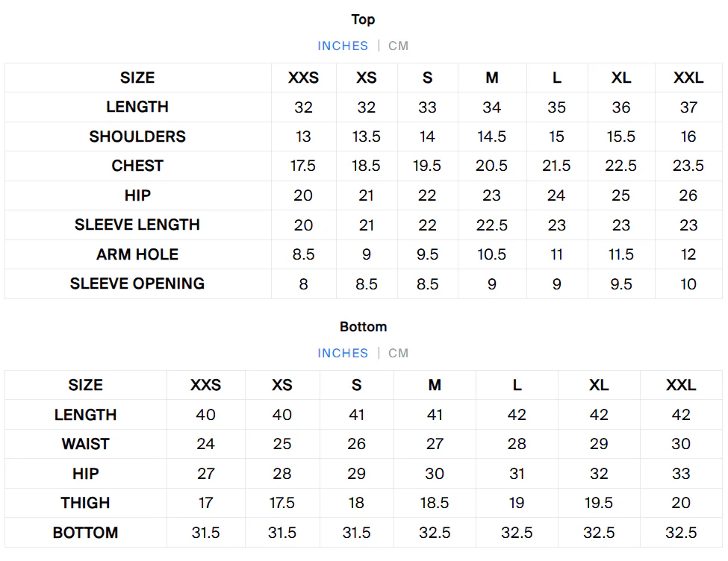Screen dimensions: 728x561
Task: Click the SLEEVE LENGTH row label
Action: [137, 225]
